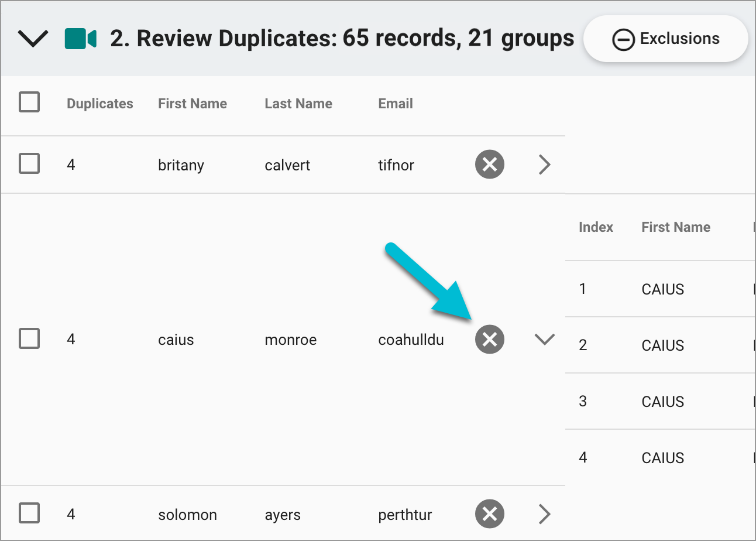
Task: Select the first CAIUS duplicate row
Action: [662, 289]
